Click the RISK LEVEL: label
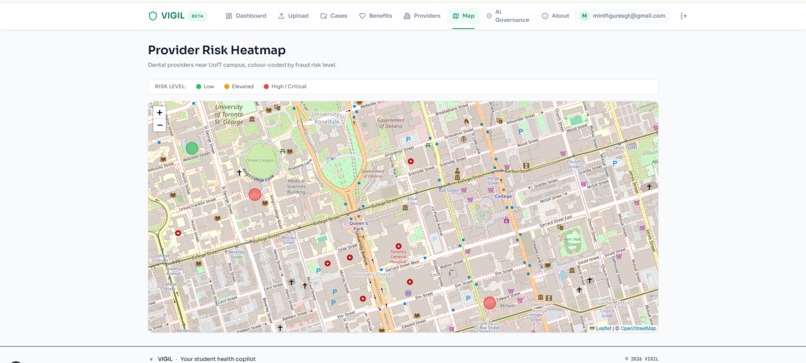The height and width of the screenshot is (363, 806). click(x=170, y=86)
